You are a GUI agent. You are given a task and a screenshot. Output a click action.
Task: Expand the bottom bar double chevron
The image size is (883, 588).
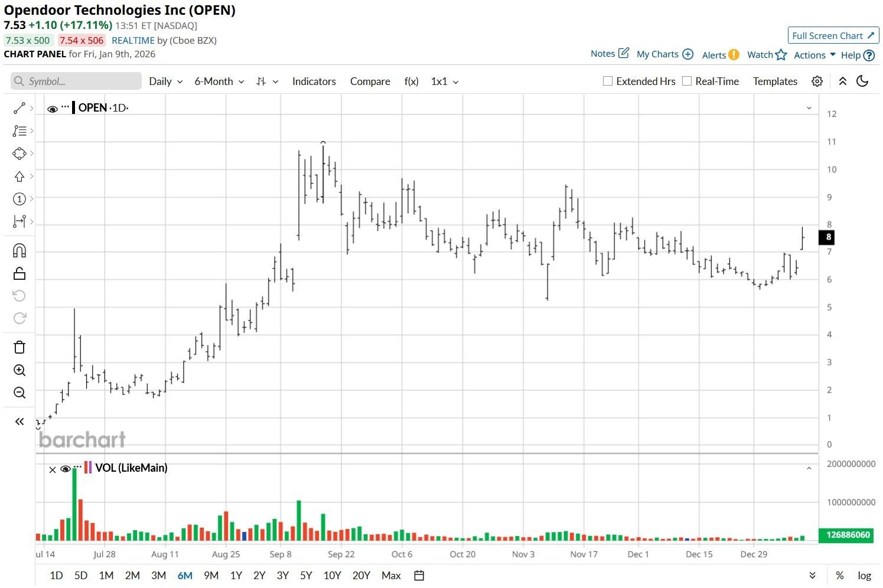click(812, 576)
